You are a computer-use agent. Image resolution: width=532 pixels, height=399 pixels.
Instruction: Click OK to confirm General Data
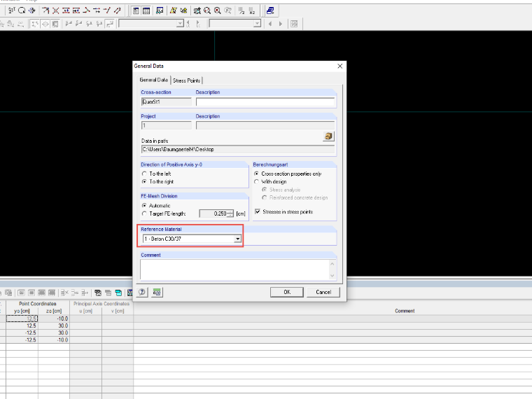coord(287,292)
